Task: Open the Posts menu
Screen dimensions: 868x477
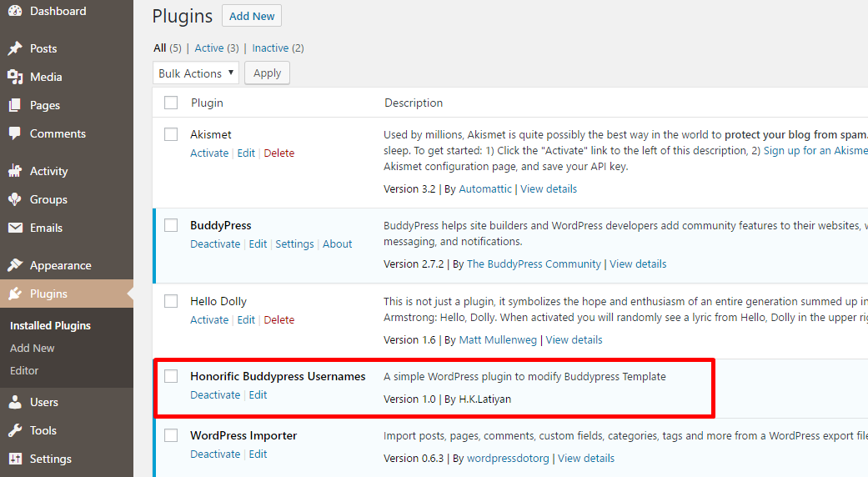Action: pos(43,48)
